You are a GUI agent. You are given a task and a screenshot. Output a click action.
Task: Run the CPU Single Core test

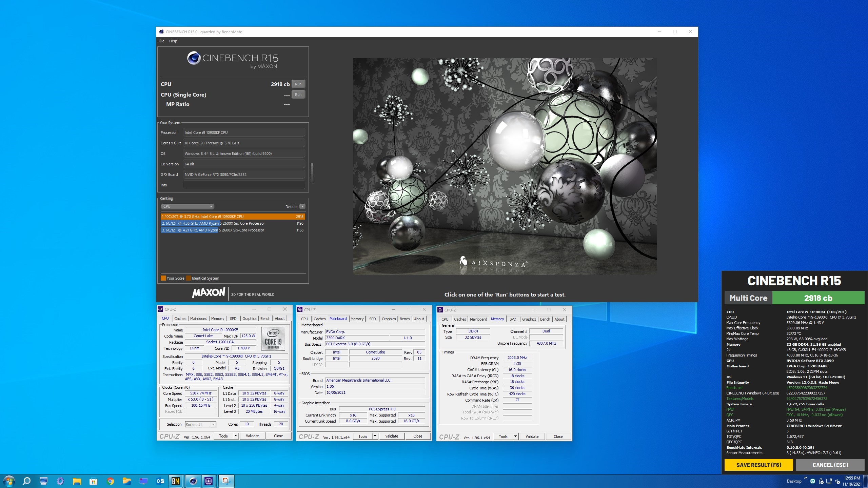(298, 95)
